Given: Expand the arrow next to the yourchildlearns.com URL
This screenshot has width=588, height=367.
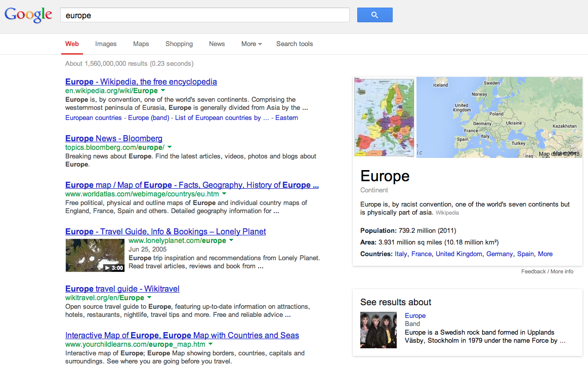Looking at the screenshot, I should click(211, 344).
